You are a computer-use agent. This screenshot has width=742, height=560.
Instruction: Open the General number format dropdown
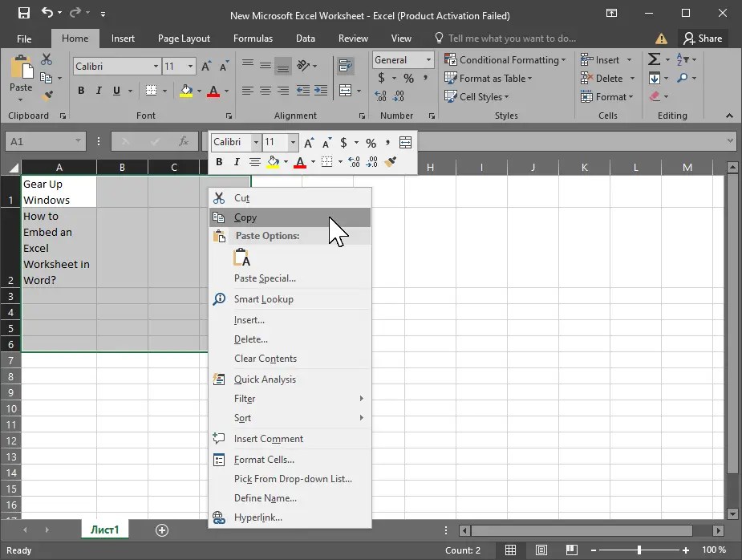(x=428, y=59)
